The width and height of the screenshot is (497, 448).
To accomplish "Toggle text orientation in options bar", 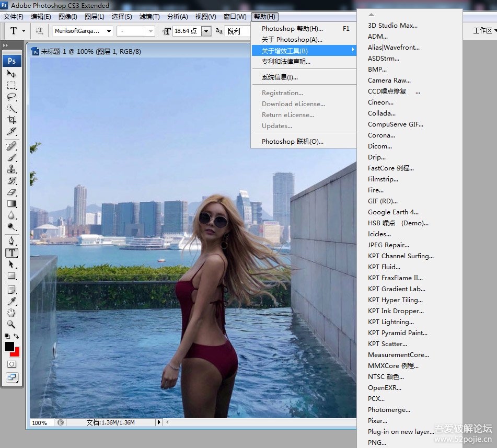I will (40, 31).
